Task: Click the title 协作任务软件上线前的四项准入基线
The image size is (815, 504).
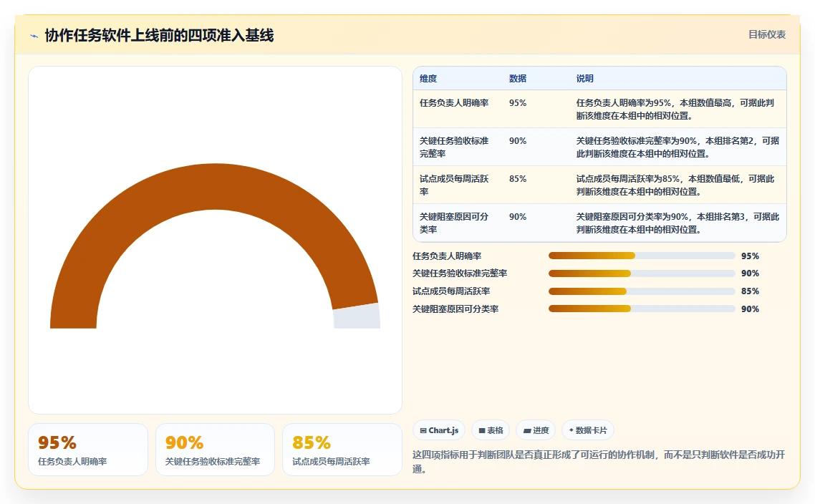Action: 159,35
